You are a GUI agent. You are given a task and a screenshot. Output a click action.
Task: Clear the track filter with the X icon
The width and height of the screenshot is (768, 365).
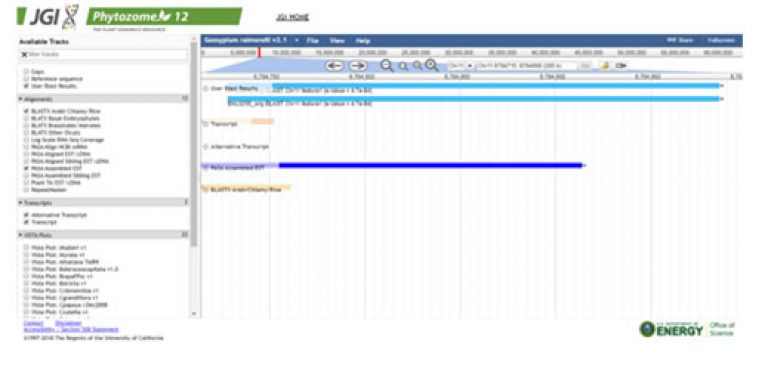[24, 54]
